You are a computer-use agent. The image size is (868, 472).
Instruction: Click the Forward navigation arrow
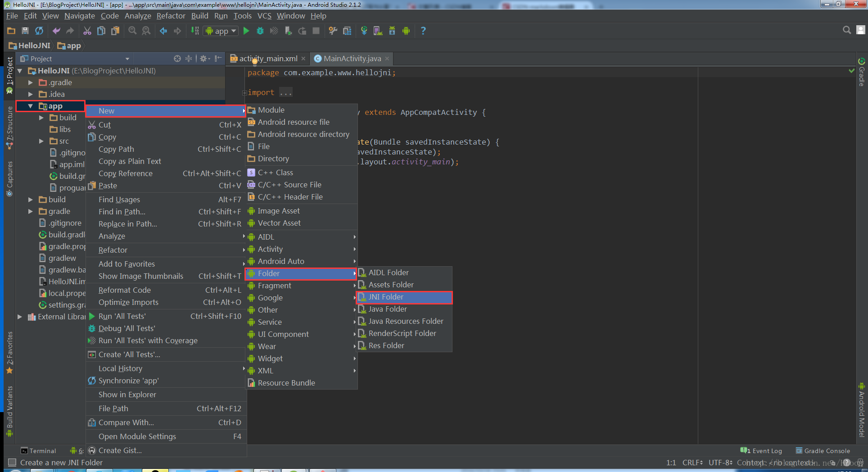click(x=177, y=31)
